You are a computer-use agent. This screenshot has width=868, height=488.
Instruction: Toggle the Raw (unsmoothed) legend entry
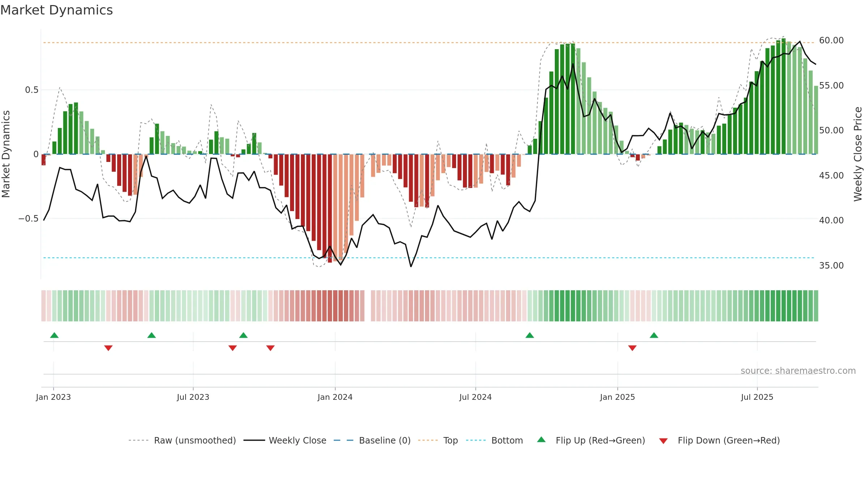pos(182,440)
